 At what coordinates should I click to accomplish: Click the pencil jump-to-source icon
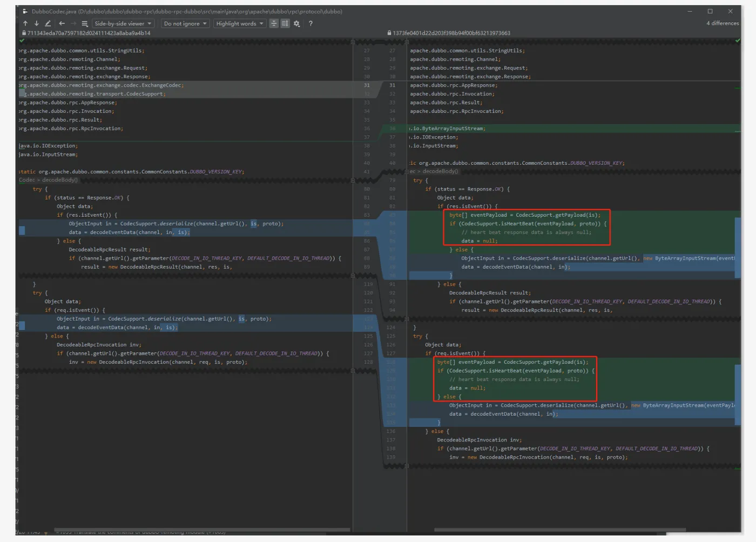48,23
